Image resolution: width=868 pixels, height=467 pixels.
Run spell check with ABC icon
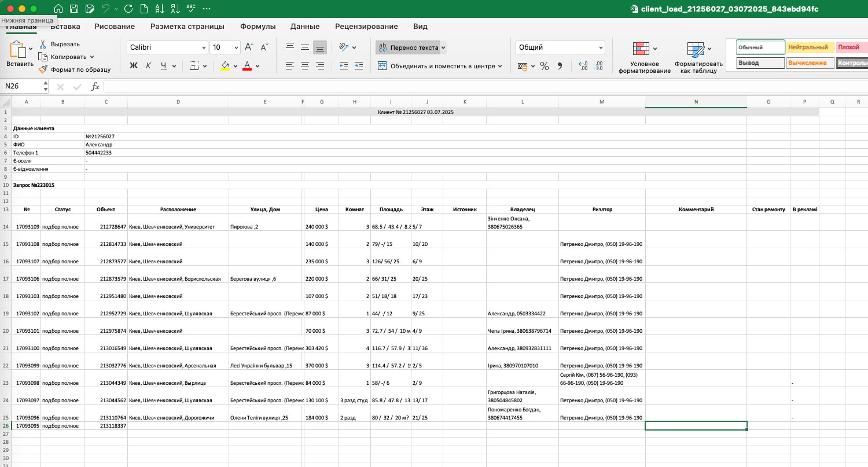click(x=191, y=9)
